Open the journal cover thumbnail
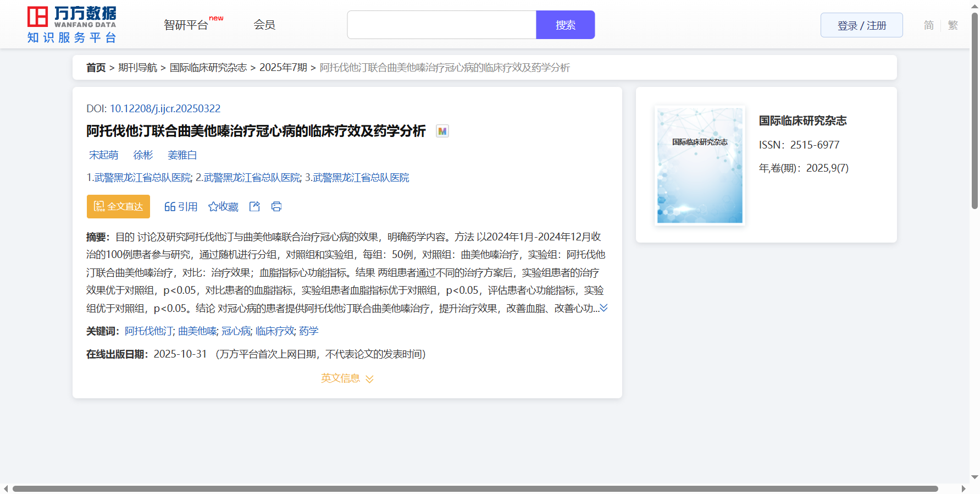This screenshot has width=980, height=494. [700, 166]
